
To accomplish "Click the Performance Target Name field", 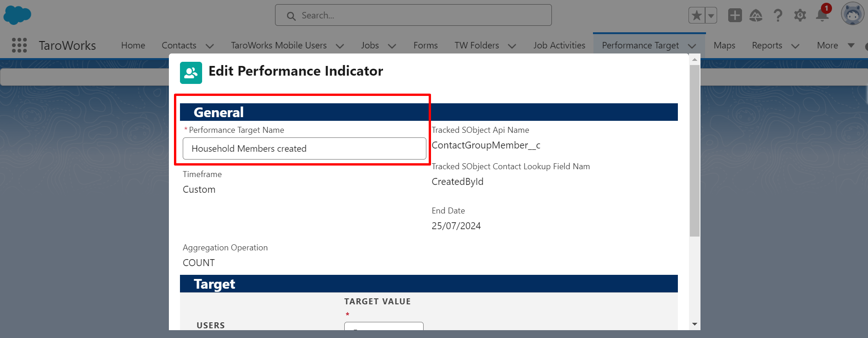I will tap(304, 148).
